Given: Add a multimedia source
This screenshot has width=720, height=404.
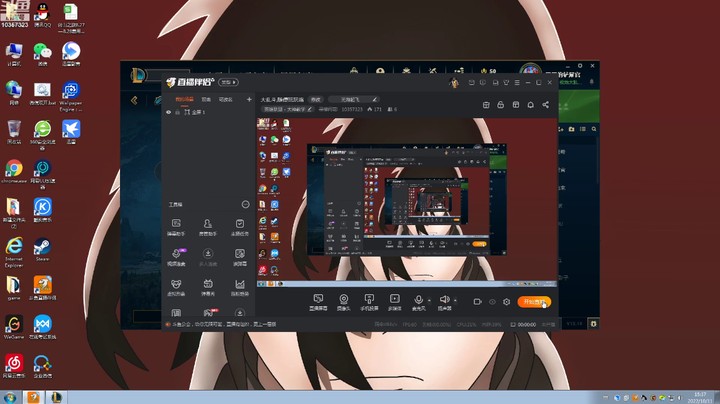Looking at the screenshot, I should [394, 303].
